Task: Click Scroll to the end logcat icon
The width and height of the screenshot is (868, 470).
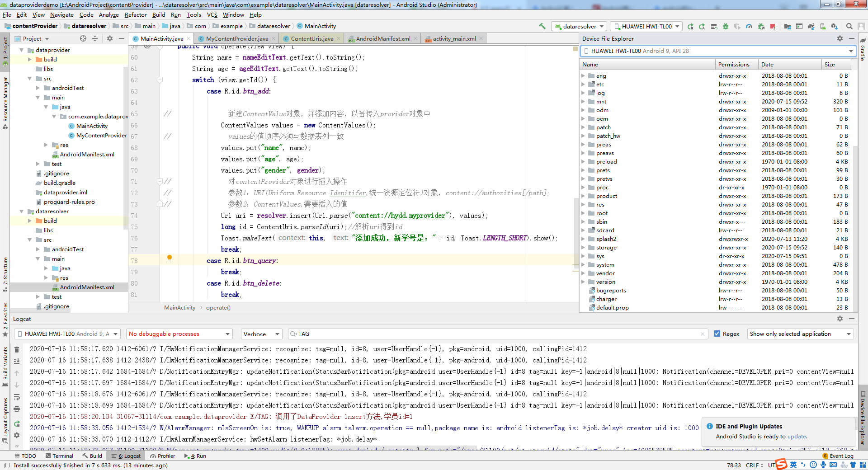Action: point(17,361)
